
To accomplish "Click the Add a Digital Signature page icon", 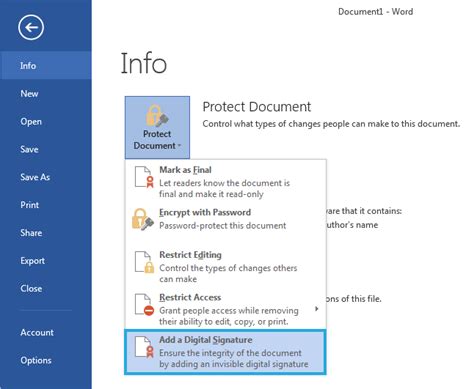I will (x=144, y=347).
